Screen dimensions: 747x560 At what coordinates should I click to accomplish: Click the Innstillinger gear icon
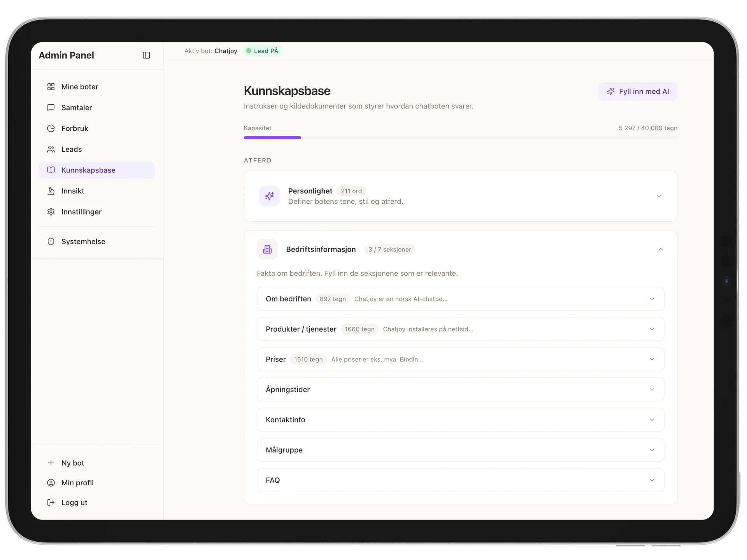tap(51, 212)
